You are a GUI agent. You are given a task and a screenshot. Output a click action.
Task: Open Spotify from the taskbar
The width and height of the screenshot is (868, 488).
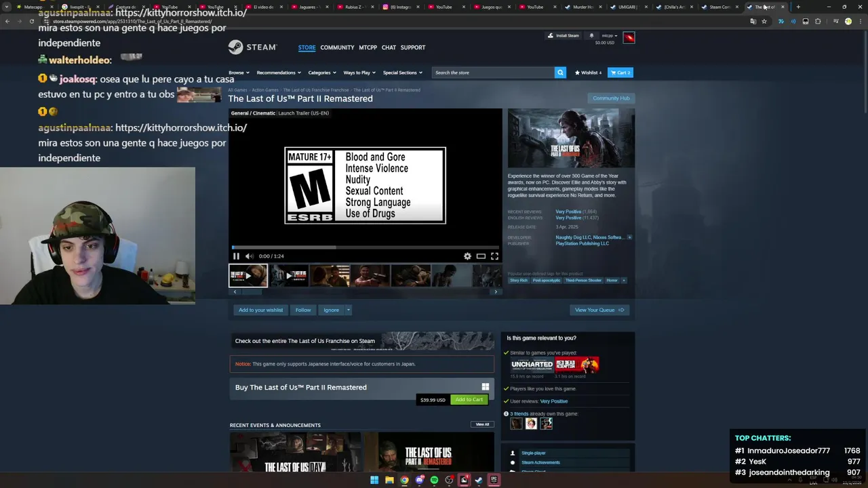[434, 480]
